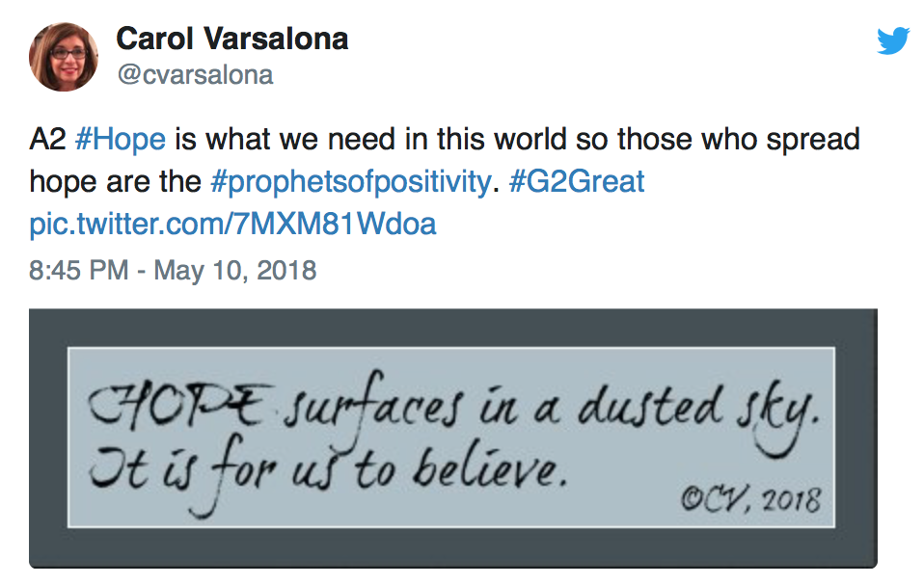Click the words 'those who spread' in tweet
The image size is (924, 584).
(x=739, y=140)
